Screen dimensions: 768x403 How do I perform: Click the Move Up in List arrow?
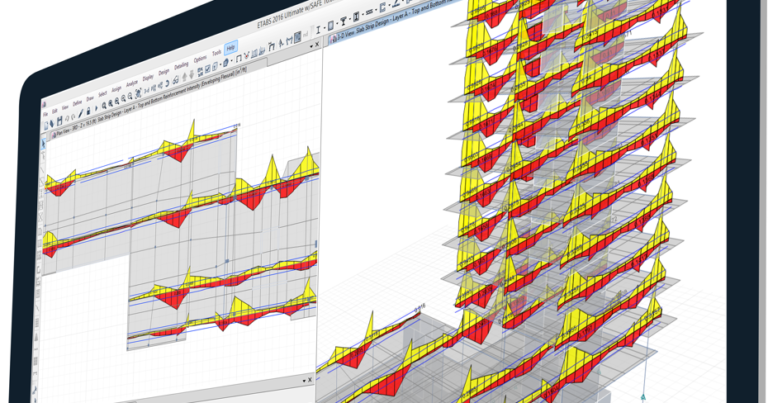coord(185,77)
